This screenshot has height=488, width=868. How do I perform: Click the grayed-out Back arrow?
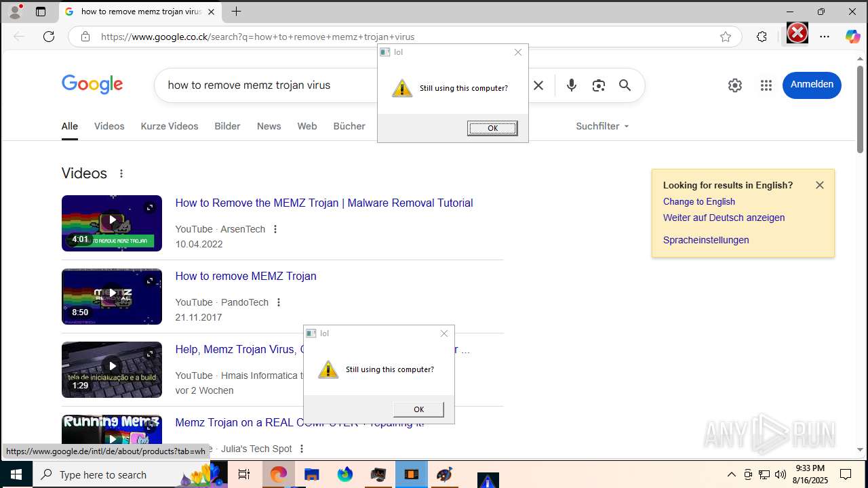pyautogui.click(x=19, y=37)
